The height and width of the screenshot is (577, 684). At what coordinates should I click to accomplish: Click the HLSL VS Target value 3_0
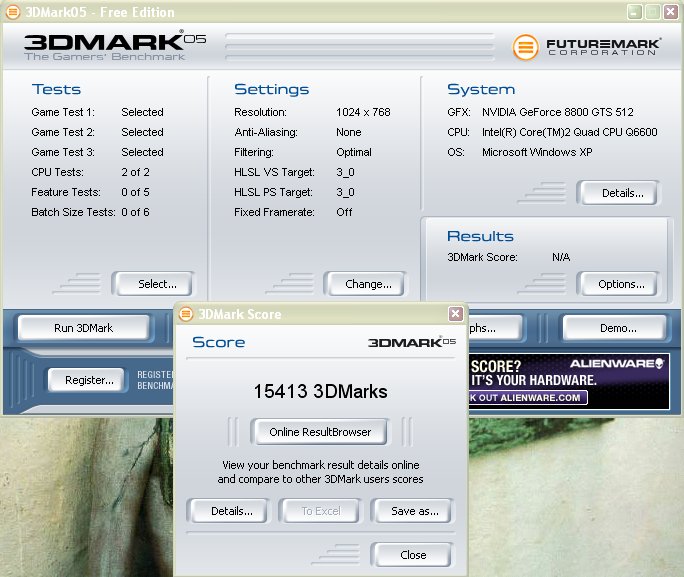pos(345,172)
